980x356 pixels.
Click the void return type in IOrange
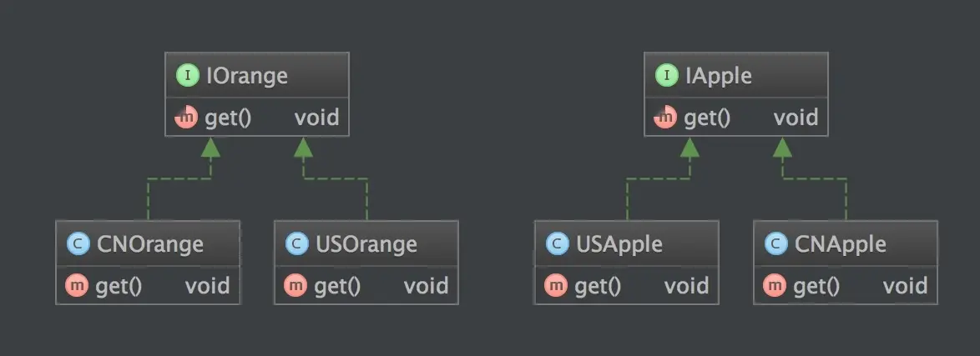316,118
